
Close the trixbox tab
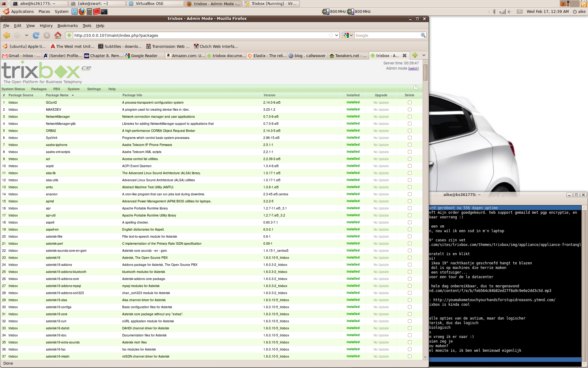405,56
